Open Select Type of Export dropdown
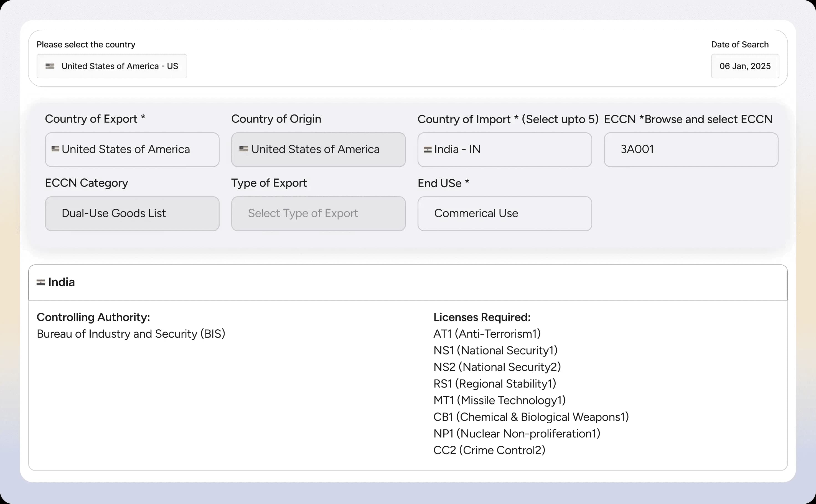The width and height of the screenshot is (816, 504). tap(318, 213)
